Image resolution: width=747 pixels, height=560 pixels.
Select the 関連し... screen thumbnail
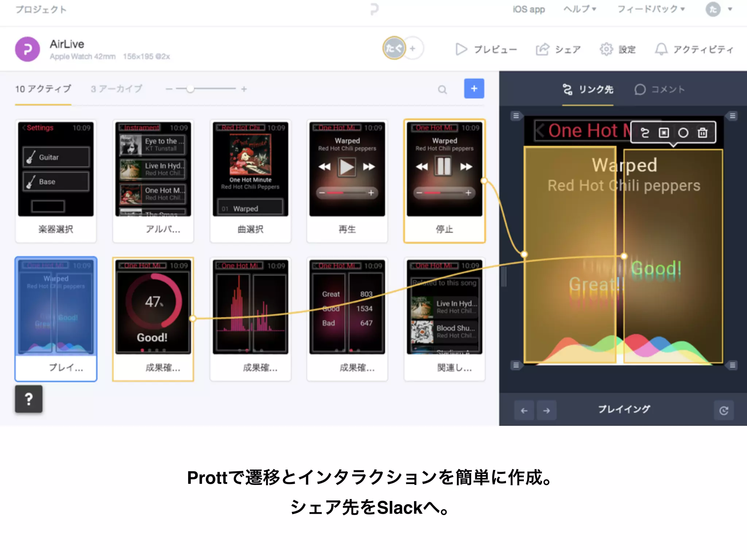(x=445, y=319)
